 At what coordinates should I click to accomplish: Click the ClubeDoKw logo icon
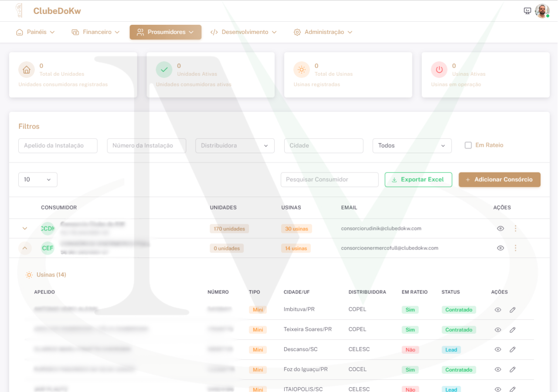point(19,10)
